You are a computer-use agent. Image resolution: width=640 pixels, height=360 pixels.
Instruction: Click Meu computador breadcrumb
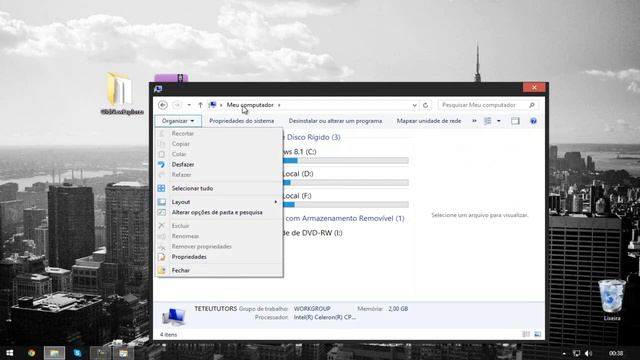pyautogui.click(x=250, y=105)
